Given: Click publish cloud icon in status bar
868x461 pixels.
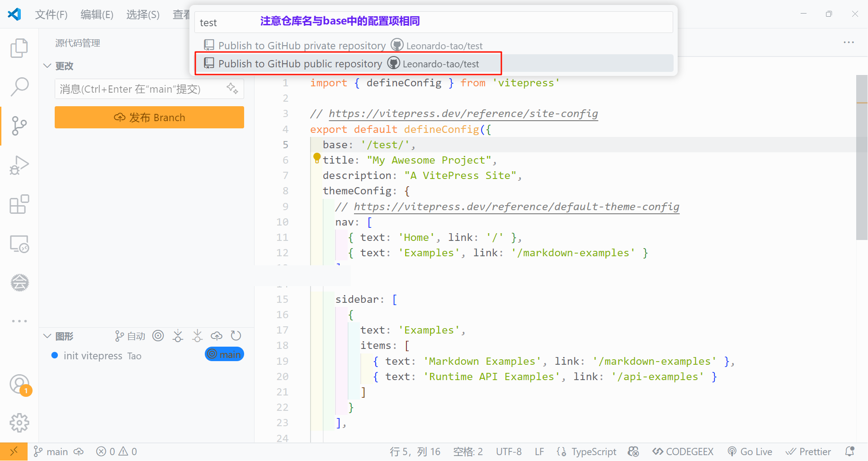Looking at the screenshot, I should click(x=79, y=452).
